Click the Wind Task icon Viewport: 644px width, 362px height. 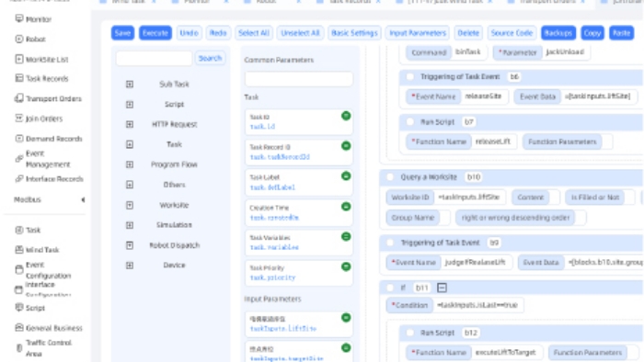pyautogui.click(x=19, y=249)
